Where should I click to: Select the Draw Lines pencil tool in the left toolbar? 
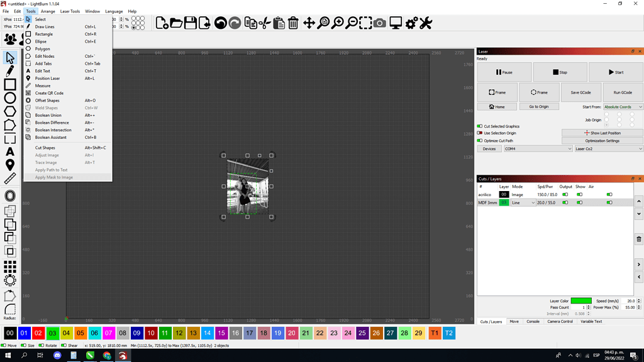click(10, 71)
